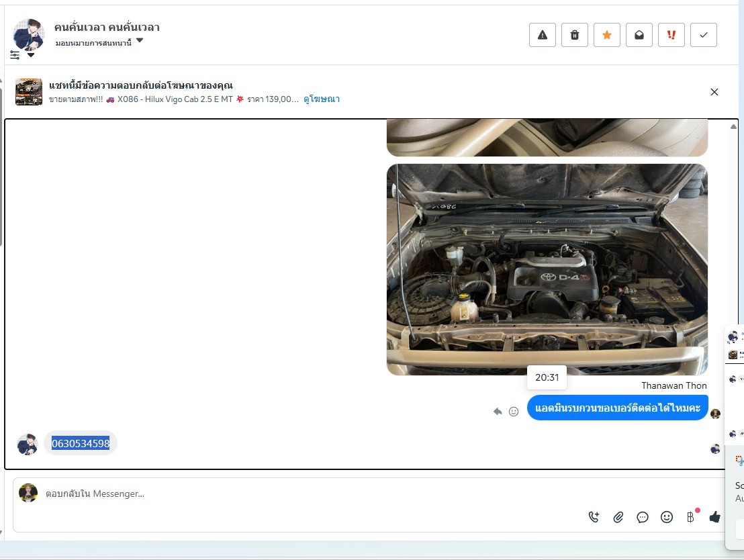Close the ad reply banner

[714, 92]
